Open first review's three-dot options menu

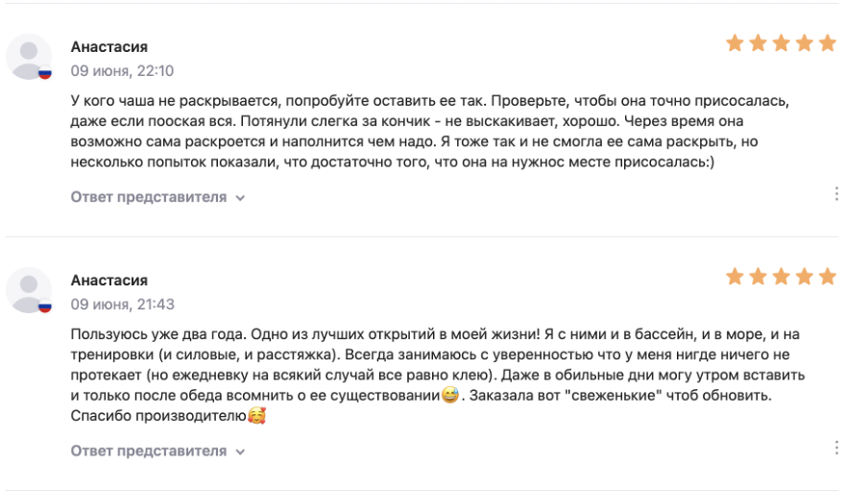point(836,194)
